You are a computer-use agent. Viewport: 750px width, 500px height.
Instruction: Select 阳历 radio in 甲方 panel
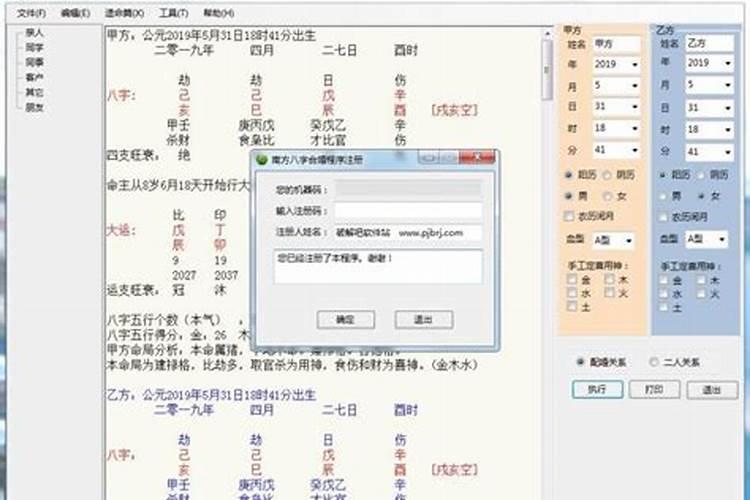tap(568, 175)
